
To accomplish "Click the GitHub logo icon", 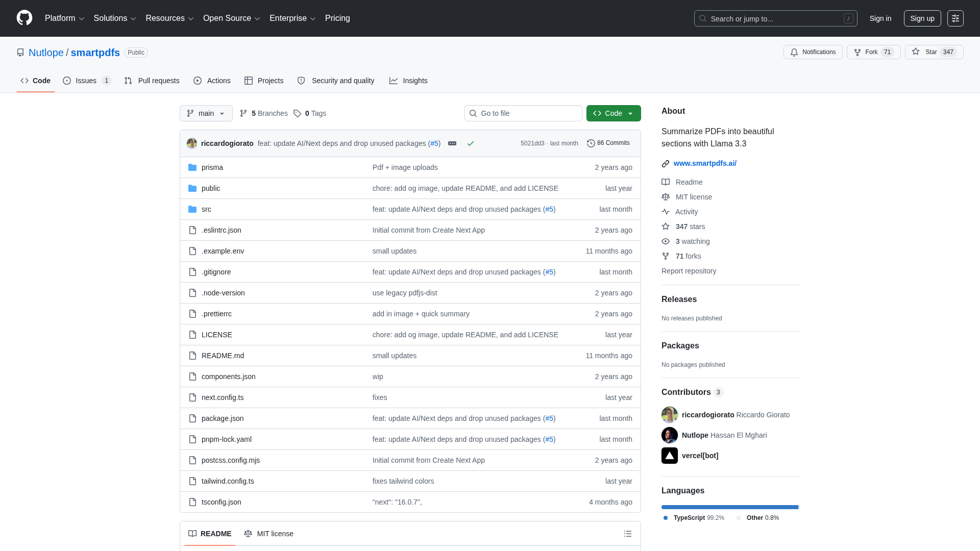I will pos(24,18).
